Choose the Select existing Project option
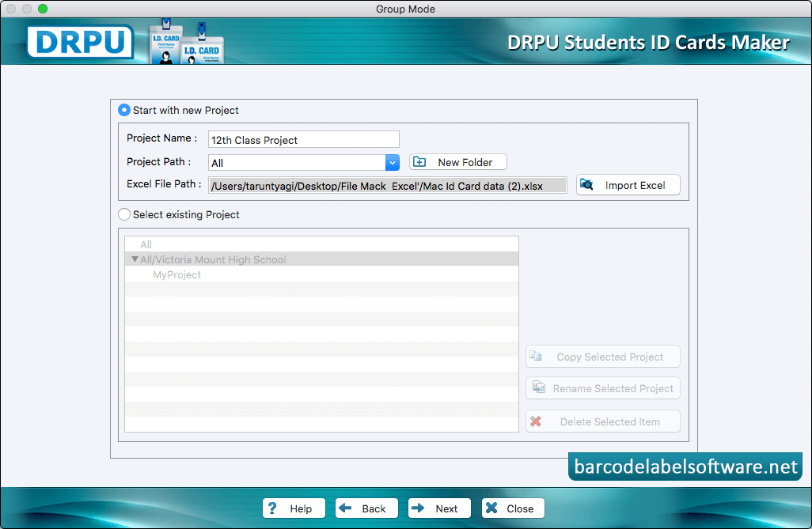This screenshot has width=812, height=529. click(x=123, y=214)
